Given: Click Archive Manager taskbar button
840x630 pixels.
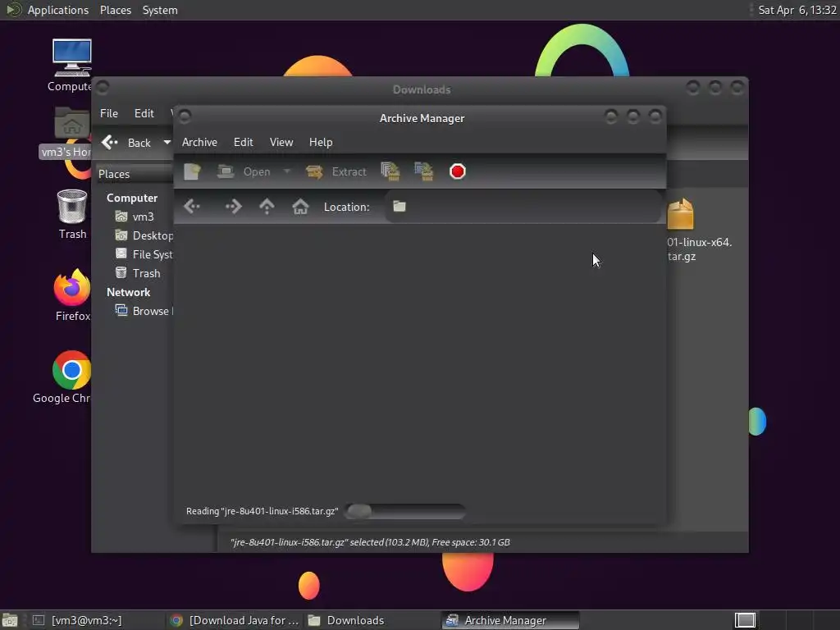Looking at the screenshot, I should pos(510,620).
